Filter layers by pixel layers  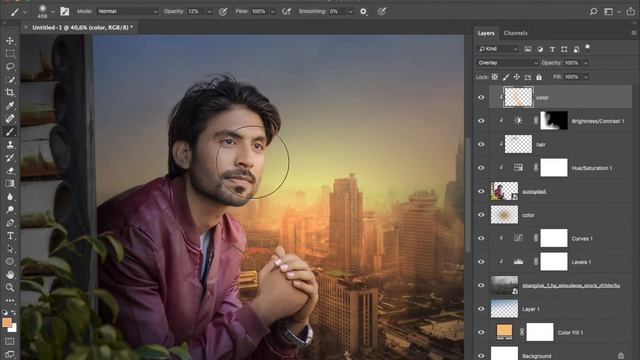(x=528, y=49)
